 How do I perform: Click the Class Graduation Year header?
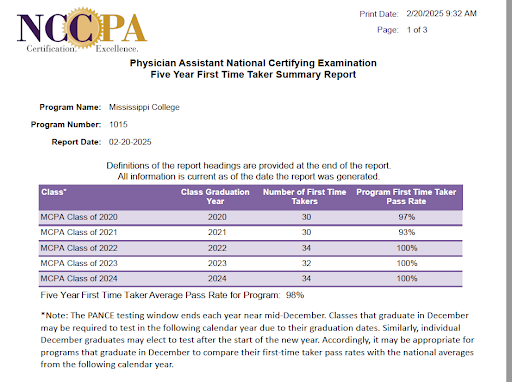click(x=215, y=197)
